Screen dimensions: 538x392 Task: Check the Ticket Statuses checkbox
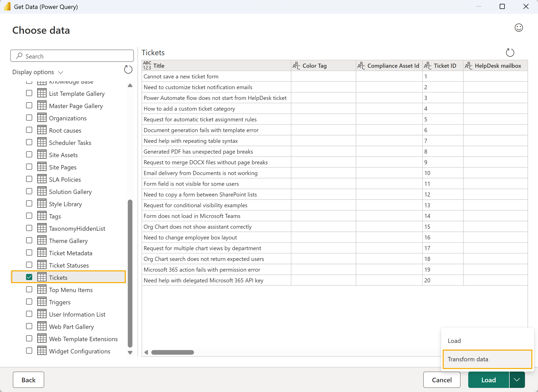pos(29,265)
